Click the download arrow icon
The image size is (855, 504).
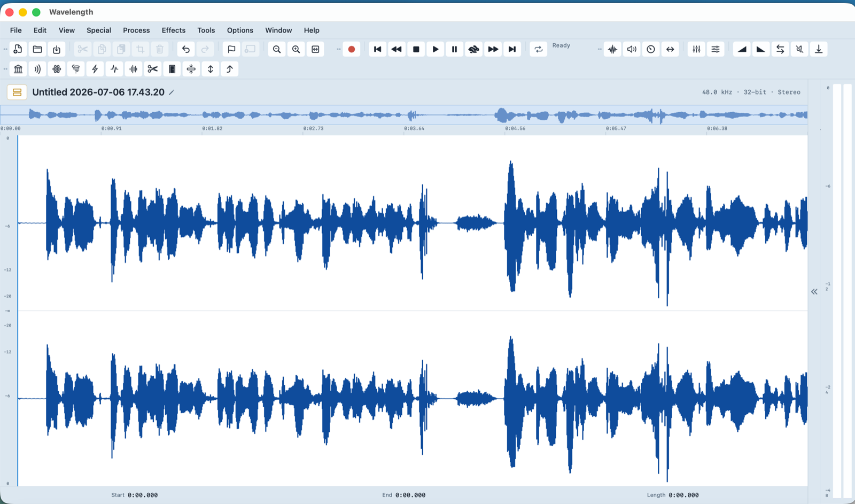(x=819, y=49)
